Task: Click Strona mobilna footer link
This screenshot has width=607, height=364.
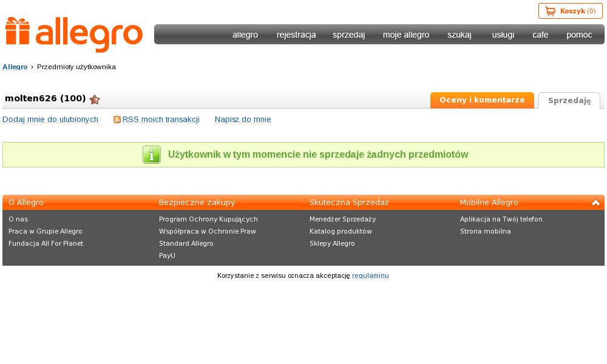Action: pos(486,231)
